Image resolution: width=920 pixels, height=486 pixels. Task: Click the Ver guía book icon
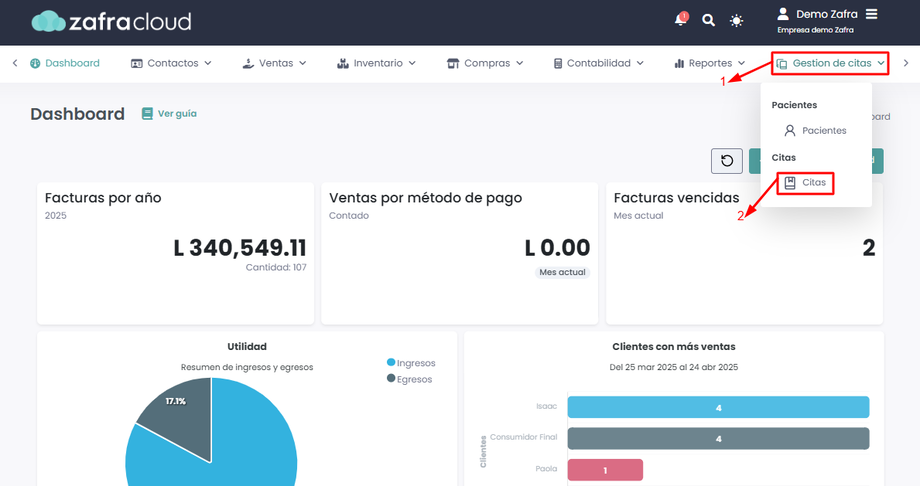[147, 113]
